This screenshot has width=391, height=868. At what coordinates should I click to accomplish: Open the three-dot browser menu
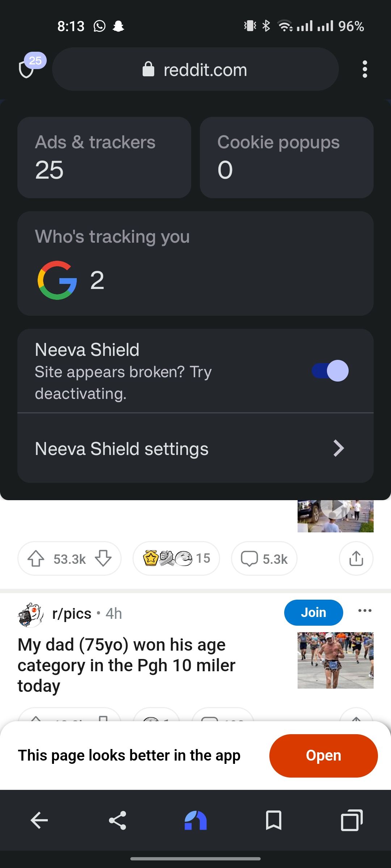tap(365, 69)
